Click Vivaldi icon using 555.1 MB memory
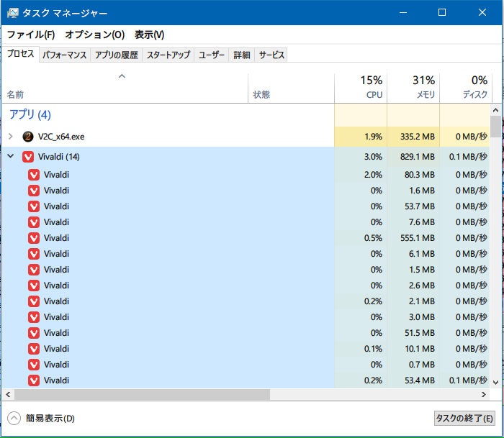This screenshot has height=438, width=504. click(34, 238)
